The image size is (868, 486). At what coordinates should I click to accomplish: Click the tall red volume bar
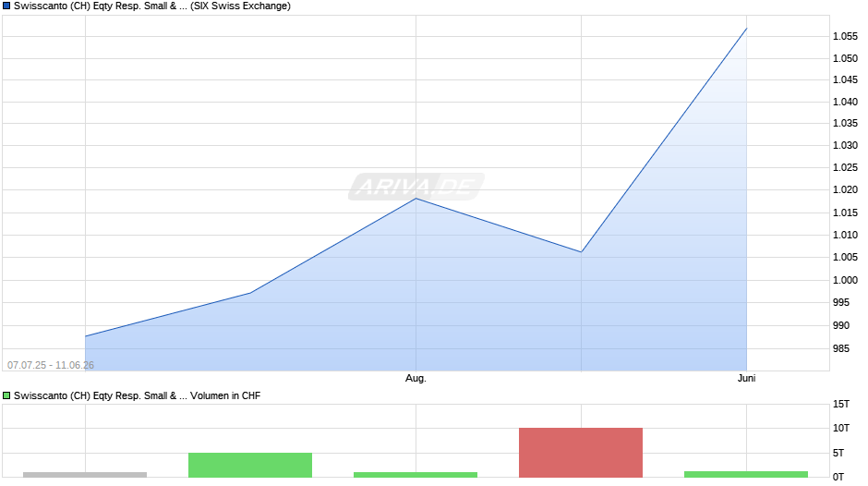click(x=581, y=452)
